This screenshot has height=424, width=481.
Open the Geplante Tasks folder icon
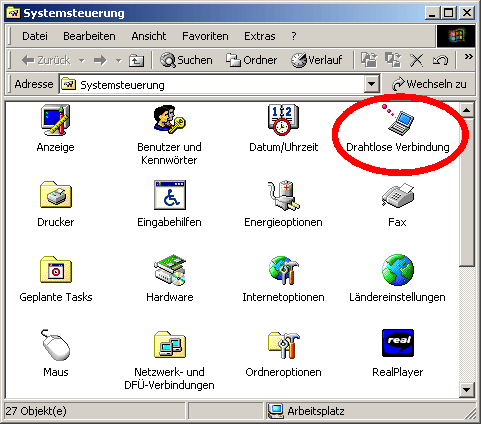click(56, 269)
